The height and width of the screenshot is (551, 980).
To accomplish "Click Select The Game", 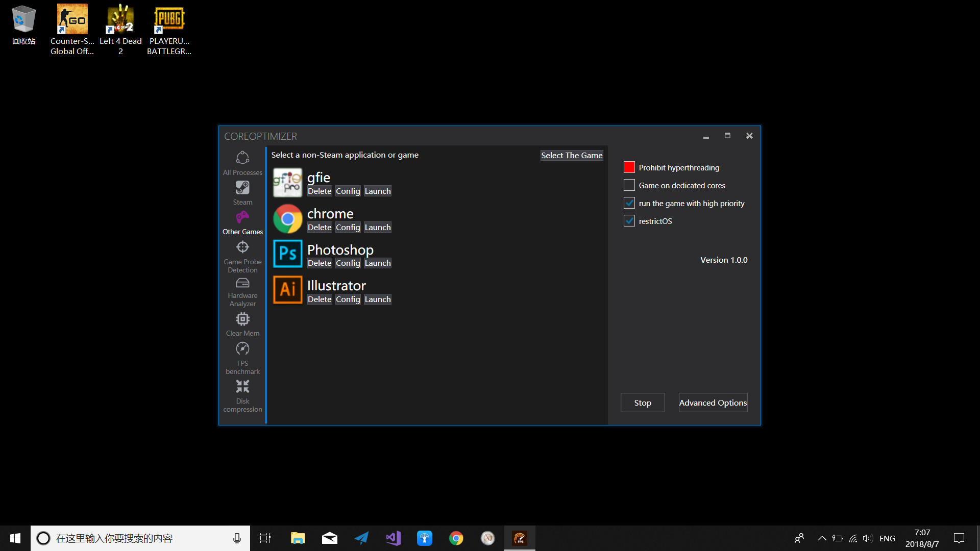I will [x=571, y=155].
